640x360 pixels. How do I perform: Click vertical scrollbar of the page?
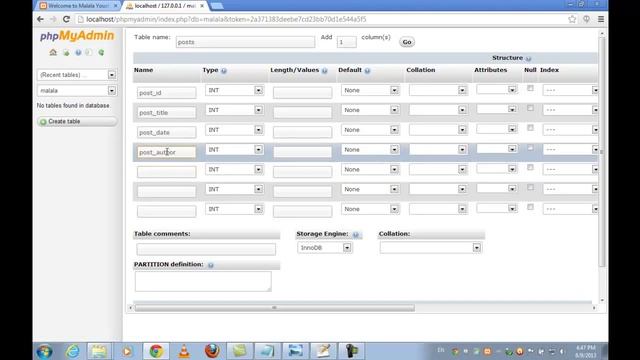point(602,151)
